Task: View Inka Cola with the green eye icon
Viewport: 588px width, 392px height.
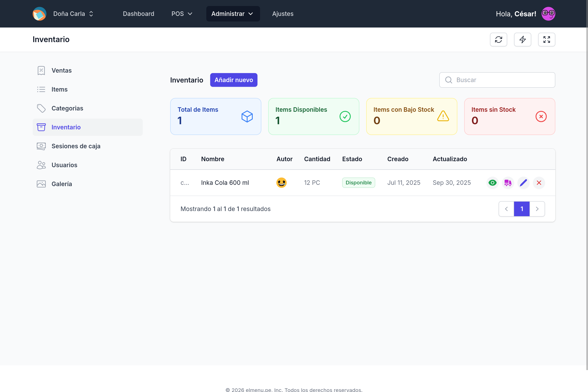Action: 492,183
